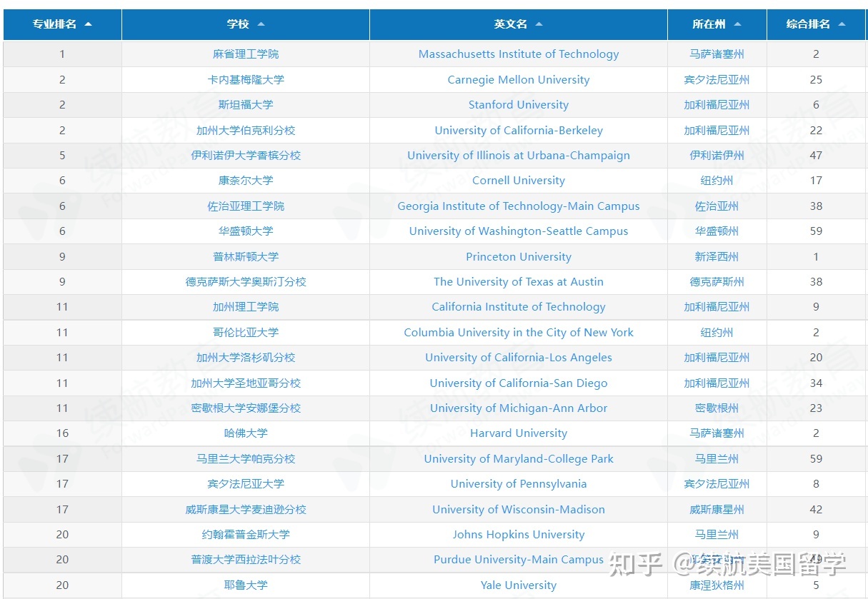
Task: Sort by 专业排名 column arrow
Action: tap(88, 24)
